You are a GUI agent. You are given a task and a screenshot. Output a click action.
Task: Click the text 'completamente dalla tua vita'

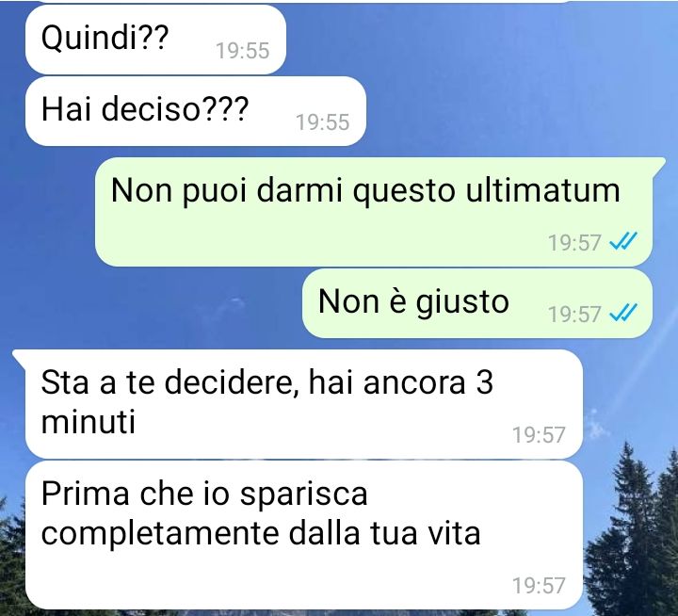click(261, 533)
